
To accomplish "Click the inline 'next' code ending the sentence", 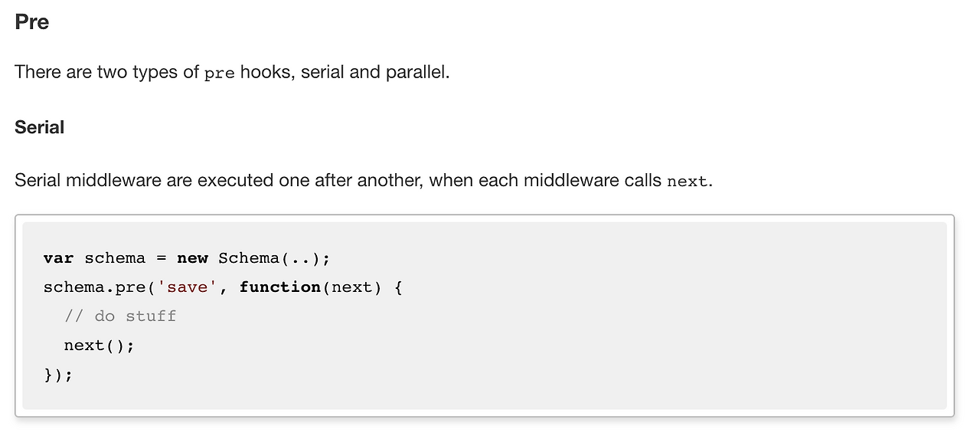I will click(x=687, y=182).
